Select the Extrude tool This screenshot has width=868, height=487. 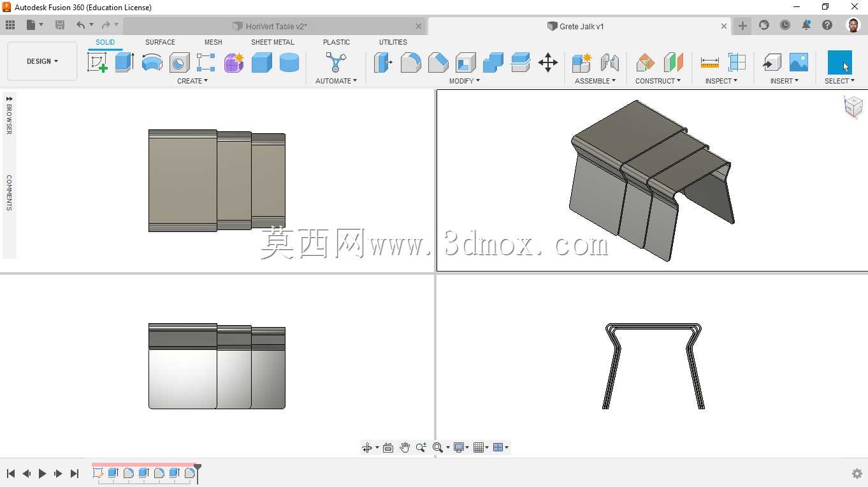click(x=124, y=62)
